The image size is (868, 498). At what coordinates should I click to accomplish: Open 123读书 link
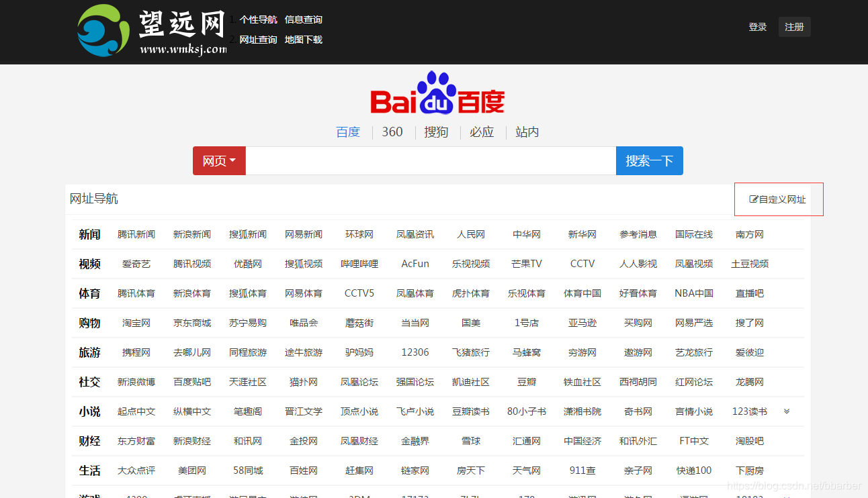pos(750,411)
